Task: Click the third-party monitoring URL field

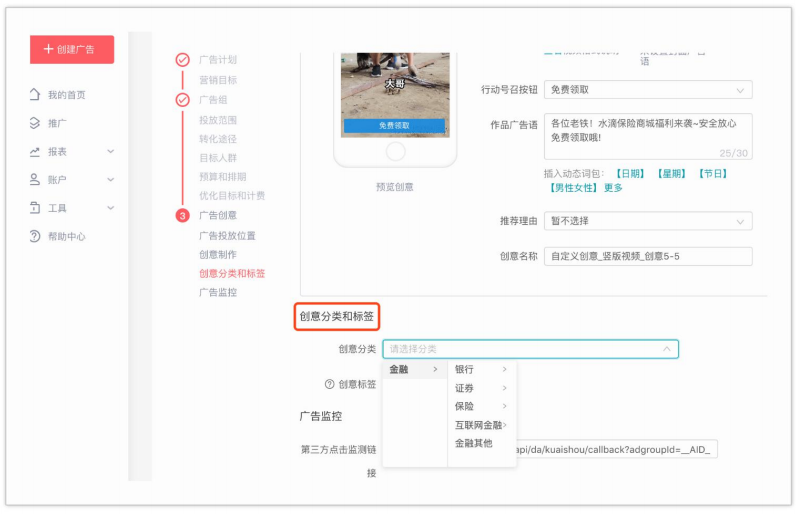Action: pos(617,450)
